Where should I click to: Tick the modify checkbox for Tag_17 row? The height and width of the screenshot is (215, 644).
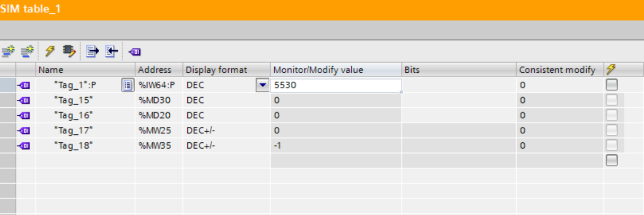[x=612, y=130]
